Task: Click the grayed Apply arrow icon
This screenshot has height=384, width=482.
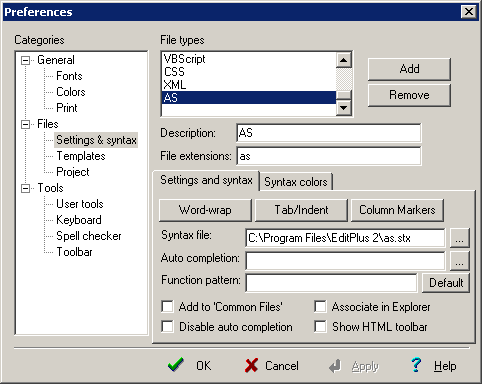Action: pos(335,366)
